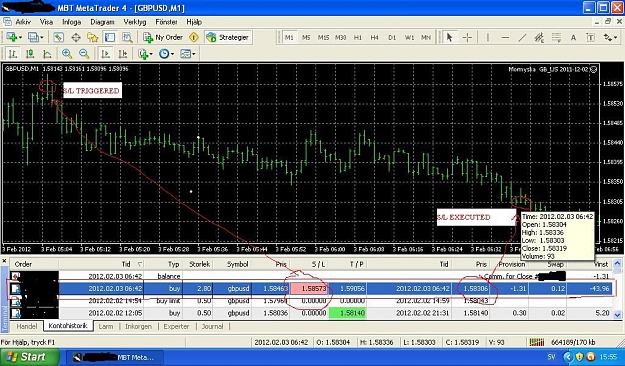Open the Profiles icon dropdown
625x366 pixels.
[x=35, y=37]
